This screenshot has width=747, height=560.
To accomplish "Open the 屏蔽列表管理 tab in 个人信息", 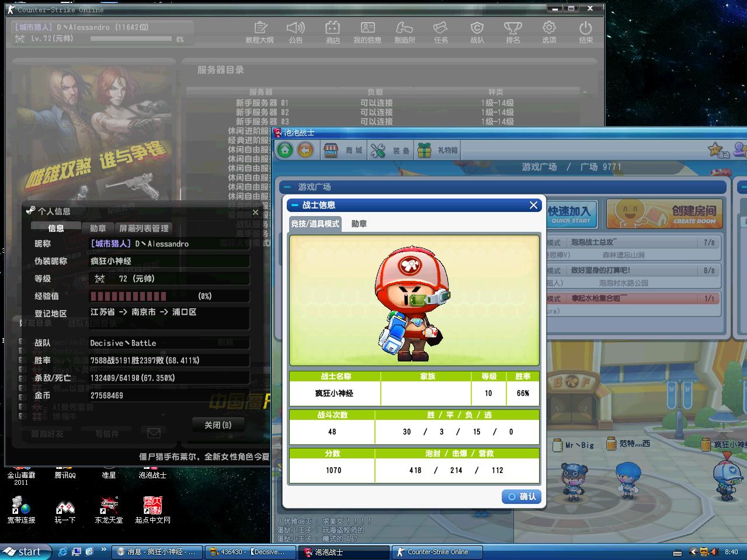I will point(144,228).
